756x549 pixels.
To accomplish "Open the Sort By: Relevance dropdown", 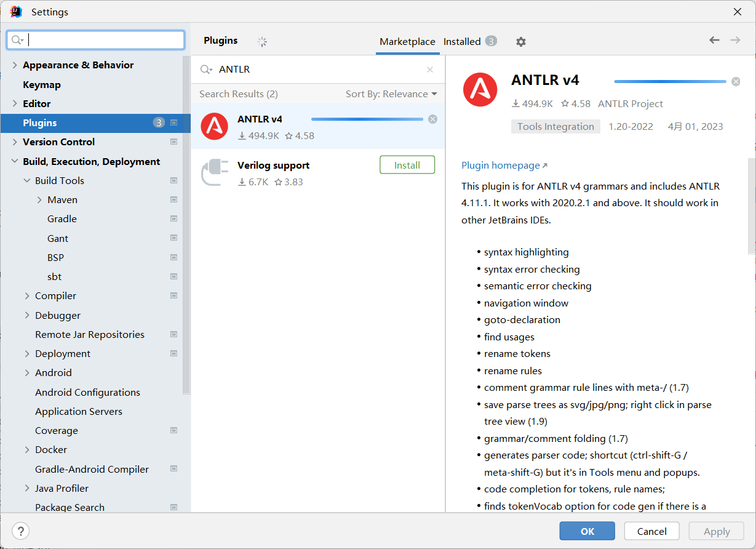I will coord(391,94).
